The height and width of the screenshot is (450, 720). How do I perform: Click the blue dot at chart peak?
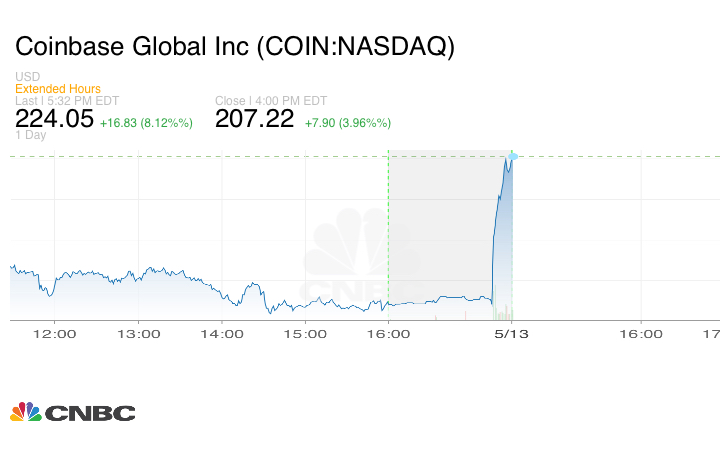click(513, 156)
